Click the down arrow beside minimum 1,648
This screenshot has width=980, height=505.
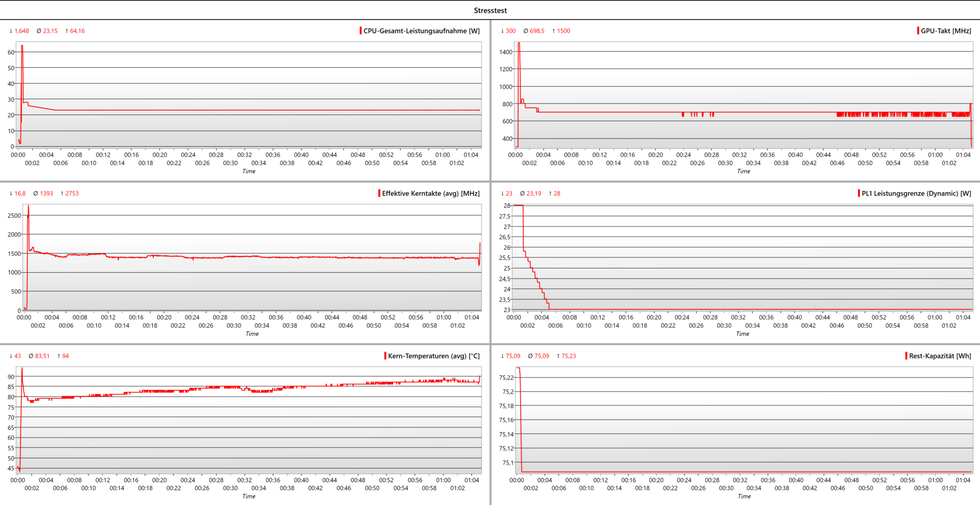[11, 31]
